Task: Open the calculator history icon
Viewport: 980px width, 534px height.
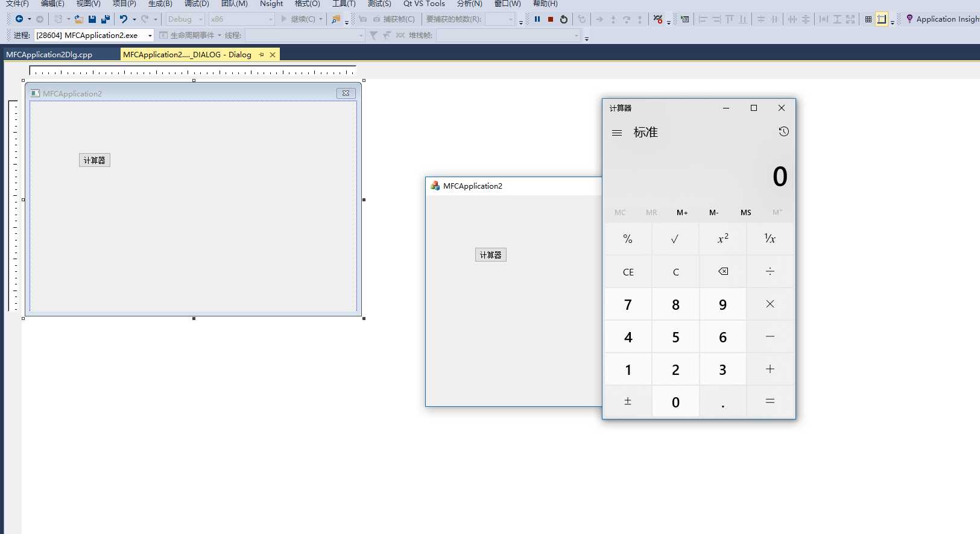Action: 783,131
